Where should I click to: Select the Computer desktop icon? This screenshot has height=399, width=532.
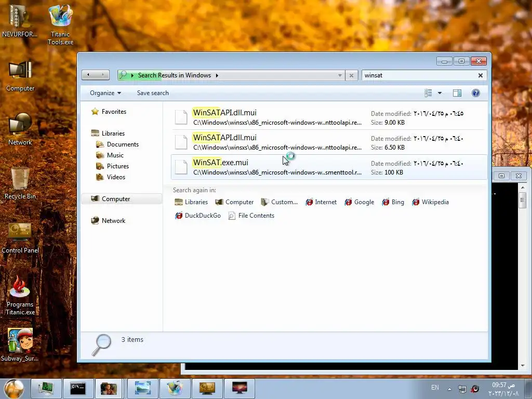(20, 76)
